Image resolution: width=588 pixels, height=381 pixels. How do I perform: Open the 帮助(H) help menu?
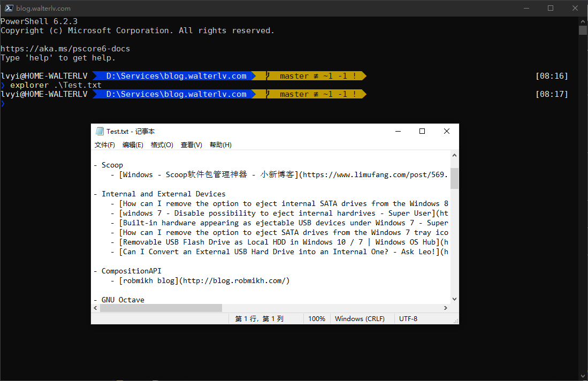220,145
